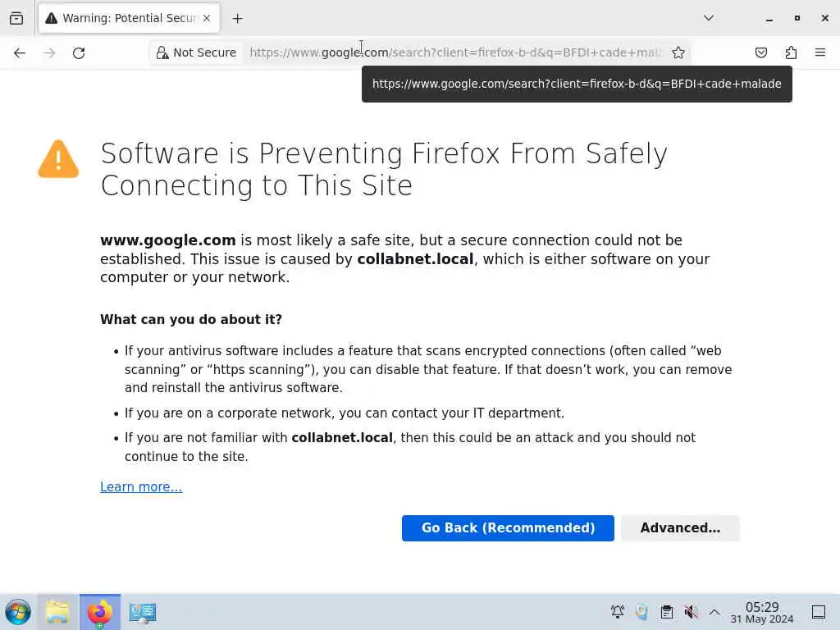The height and width of the screenshot is (630, 840).
Task: Close the Warning: Potential Security tab
Action: [207, 18]
